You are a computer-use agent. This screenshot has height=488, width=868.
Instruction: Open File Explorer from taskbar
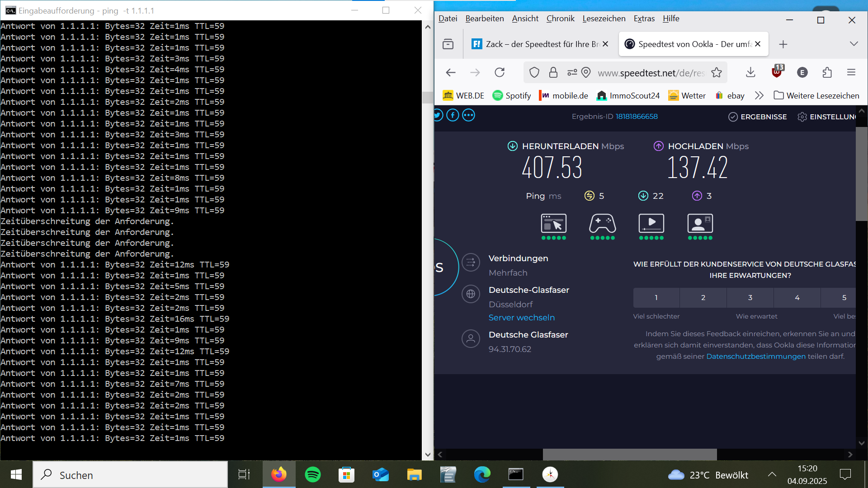415,474
